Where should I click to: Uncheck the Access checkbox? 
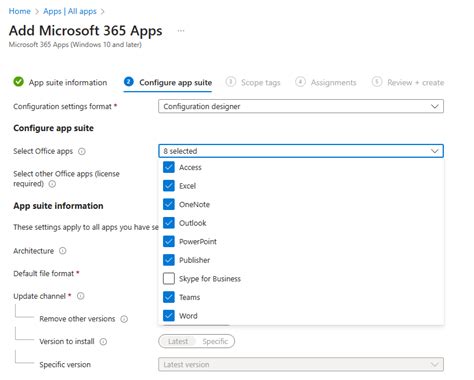tap(169, 167)
